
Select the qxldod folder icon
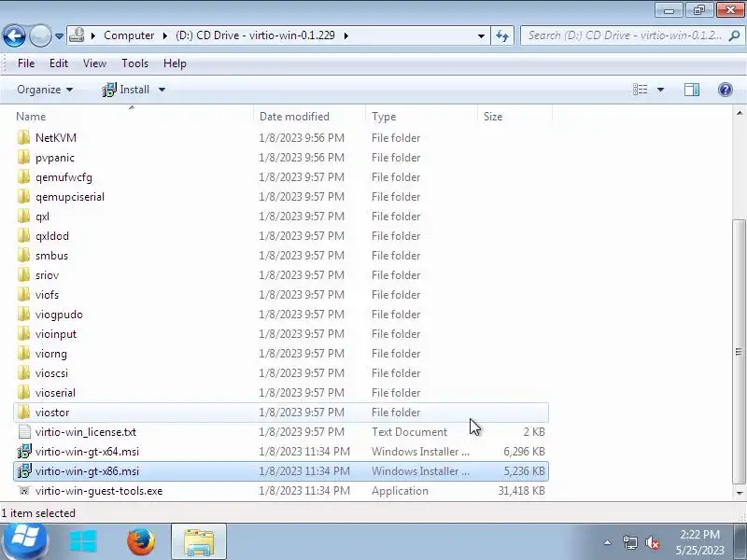pyautogui.click(x=23, y=235)
